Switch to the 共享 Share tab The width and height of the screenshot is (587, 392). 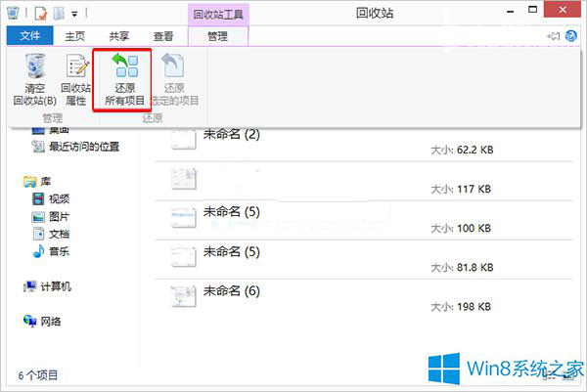pyautogui.click(x=119, y=36)
